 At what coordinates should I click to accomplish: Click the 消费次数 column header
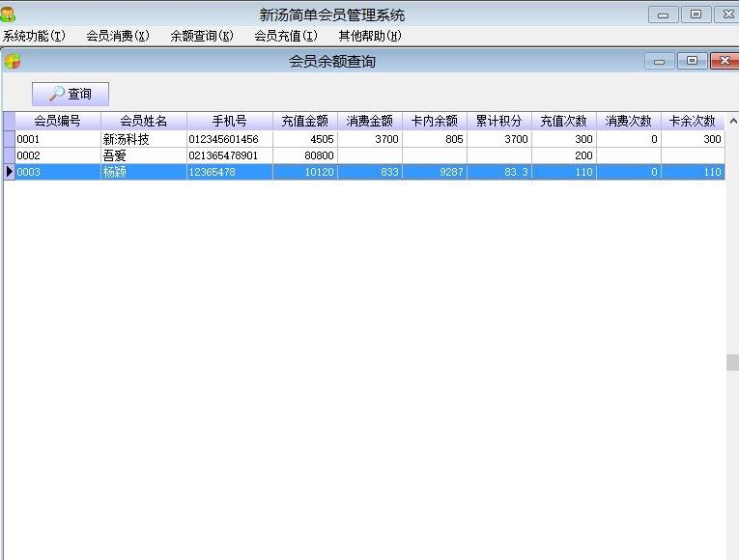(629, 121)
